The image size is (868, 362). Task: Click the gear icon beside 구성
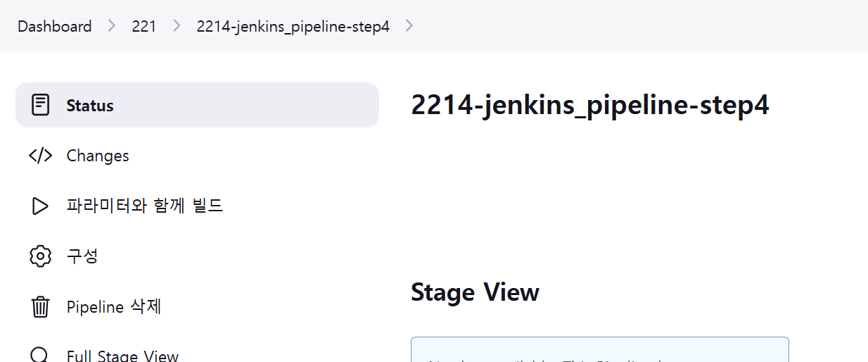41,256
